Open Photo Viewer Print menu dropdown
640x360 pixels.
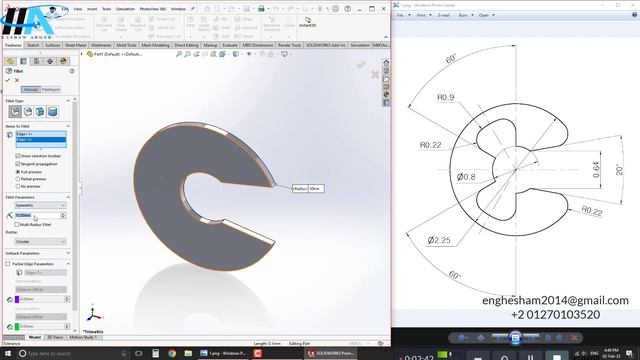coord(424,15)
